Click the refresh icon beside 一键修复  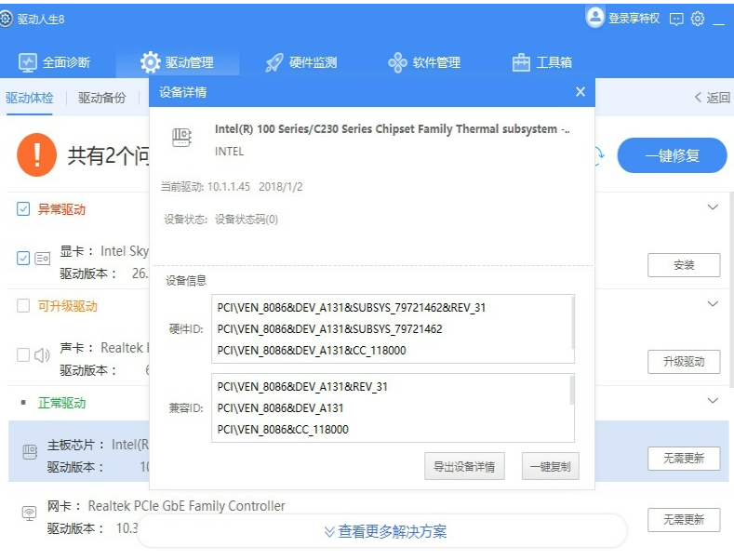pos(600,155)
